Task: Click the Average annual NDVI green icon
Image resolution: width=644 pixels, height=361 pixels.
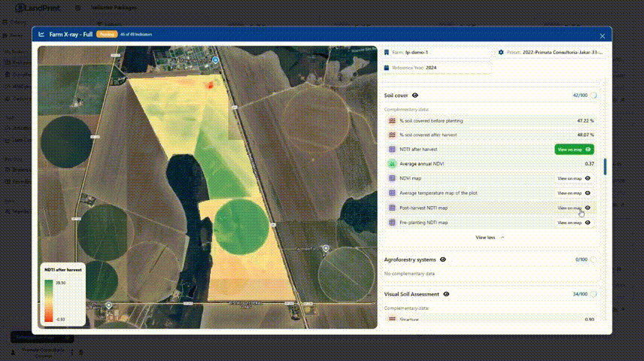Action: pyautogui.click(x=392, y=164)
